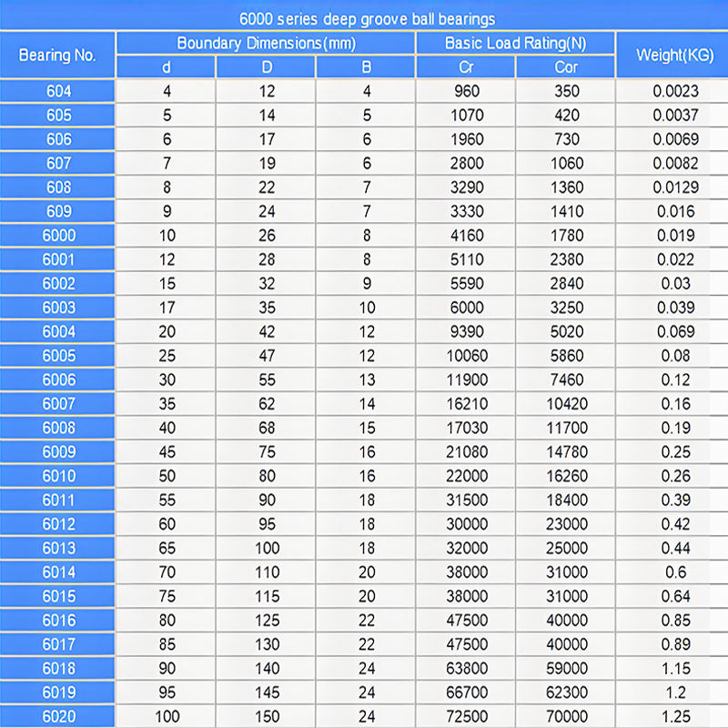This screenshot has width=728, height=728.
Task: Select bearing number 6014
Action: [58, 572]
